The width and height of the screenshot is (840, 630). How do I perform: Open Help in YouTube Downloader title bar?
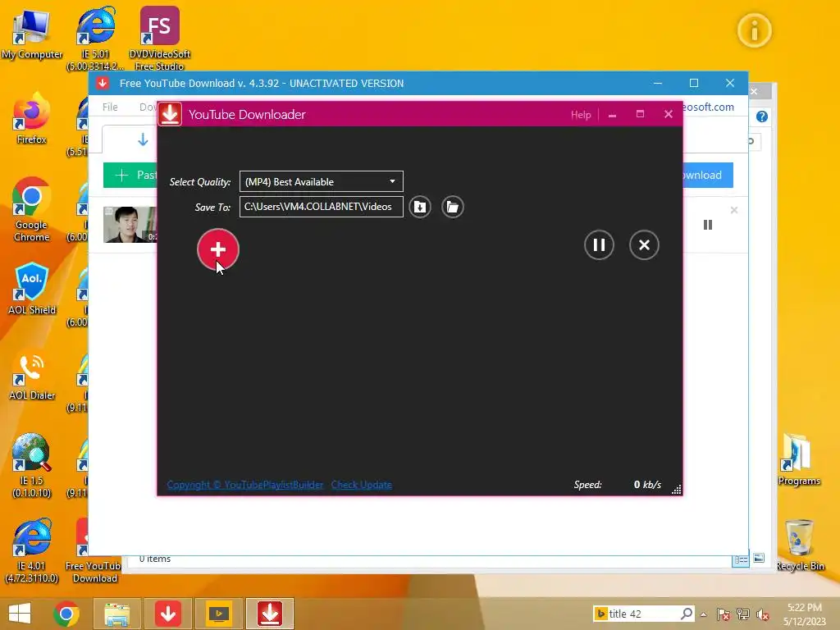(x=581, y=115)
